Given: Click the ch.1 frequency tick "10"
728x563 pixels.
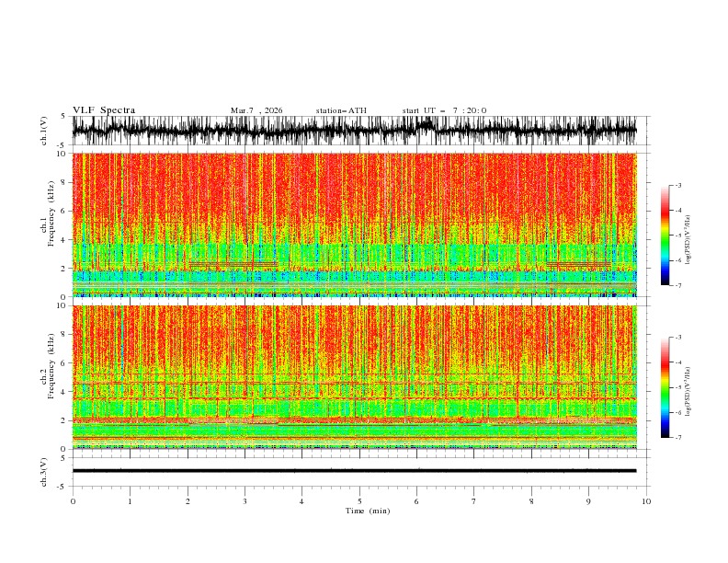Looking at the screenshot, I should (62, 154).
